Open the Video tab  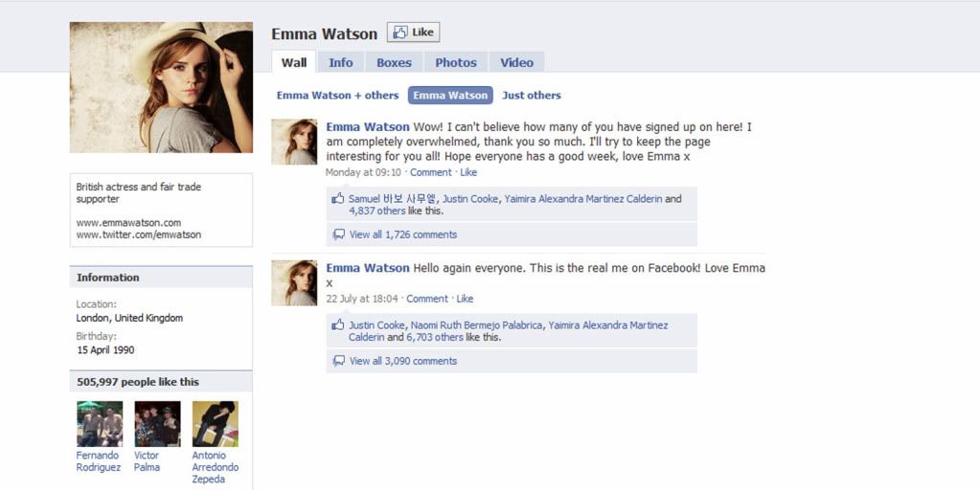point(517,62)
